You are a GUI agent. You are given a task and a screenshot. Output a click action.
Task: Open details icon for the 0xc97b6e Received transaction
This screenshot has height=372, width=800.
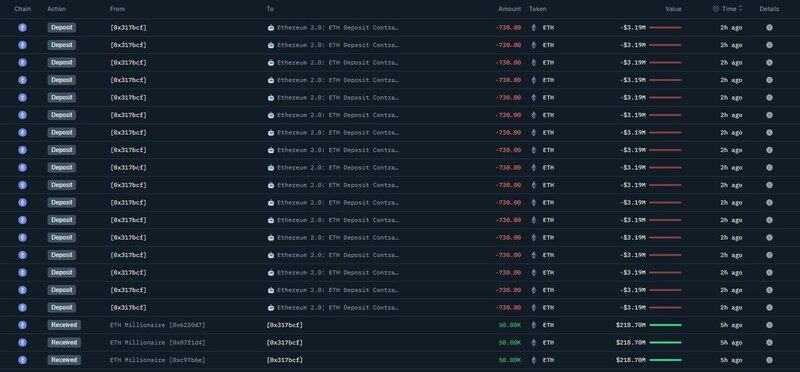coord(769,360)
